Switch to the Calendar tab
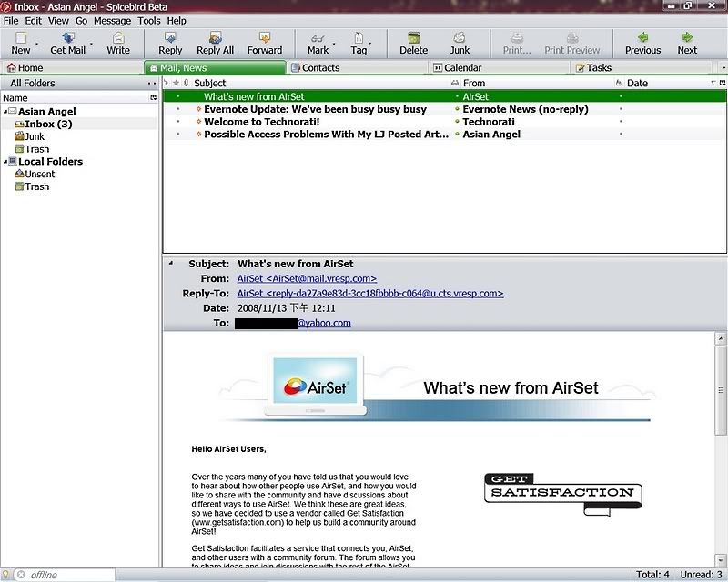This screenshot has height=582, width=728. (x=499, y=68)
